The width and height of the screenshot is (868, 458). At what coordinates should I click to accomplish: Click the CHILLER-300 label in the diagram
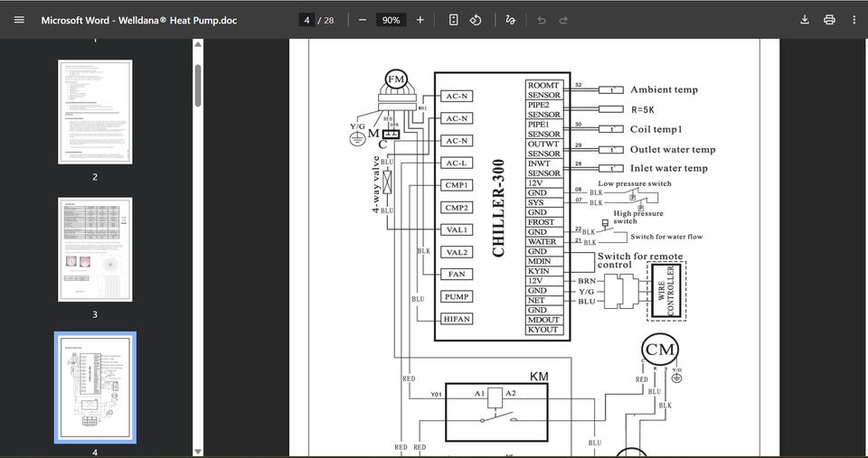pos(498,208)
